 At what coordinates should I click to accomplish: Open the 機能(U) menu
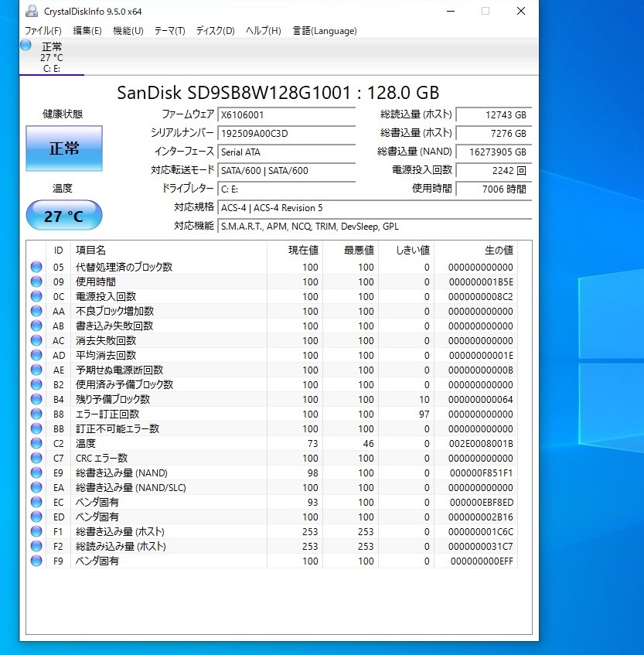(128, 31)
